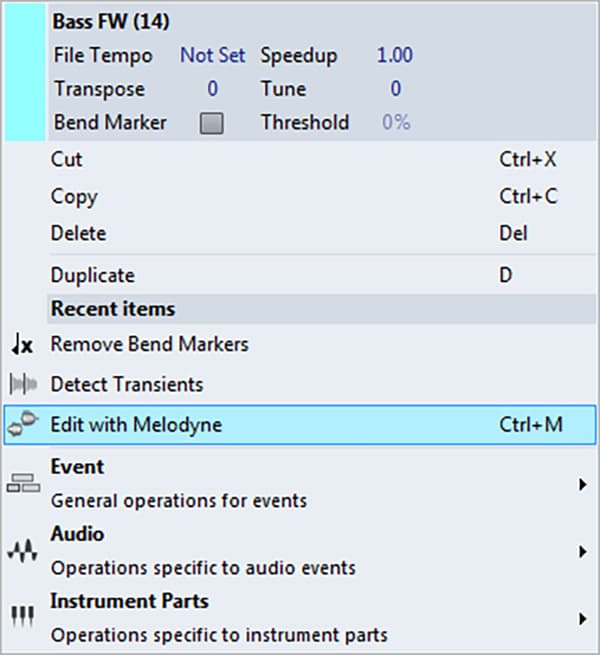Viewport: 600px width, 655px height.
Task: Click the Instrument Parts icon
Action: click(x=23, y=617)
